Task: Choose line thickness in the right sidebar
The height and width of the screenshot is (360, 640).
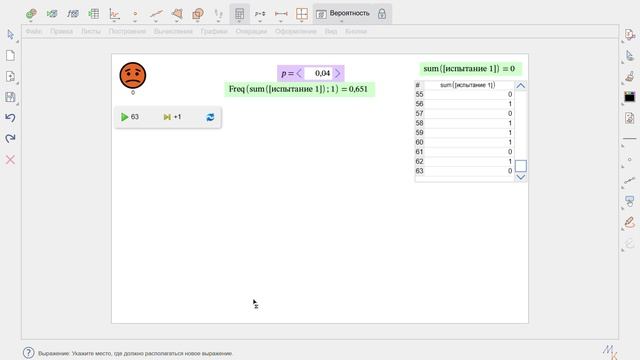Action: coord(630,139)
